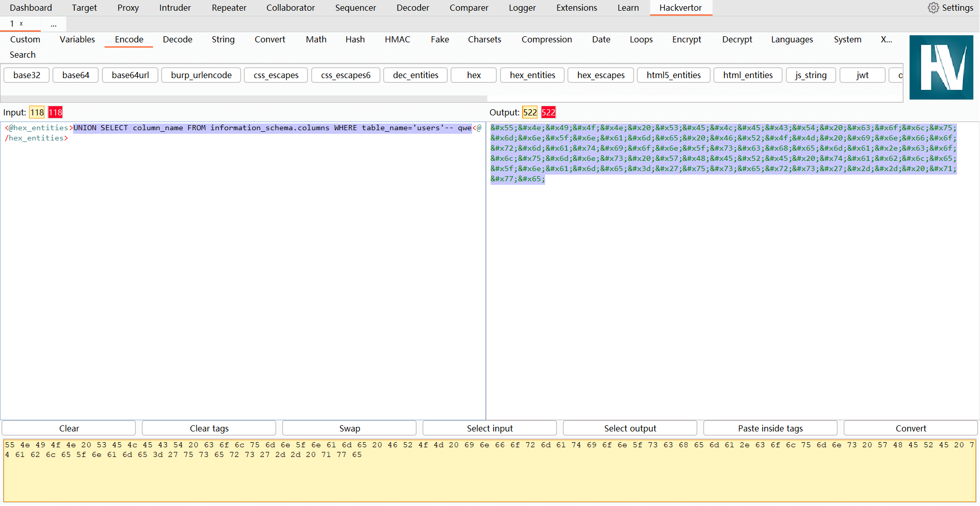Add new tab with ellipsis button

(54, 24)
